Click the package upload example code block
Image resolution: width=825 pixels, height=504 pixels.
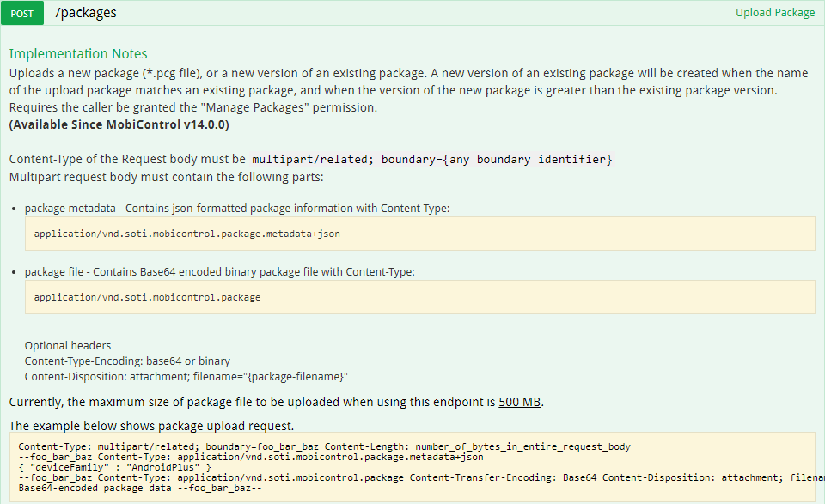pos(412,468)
